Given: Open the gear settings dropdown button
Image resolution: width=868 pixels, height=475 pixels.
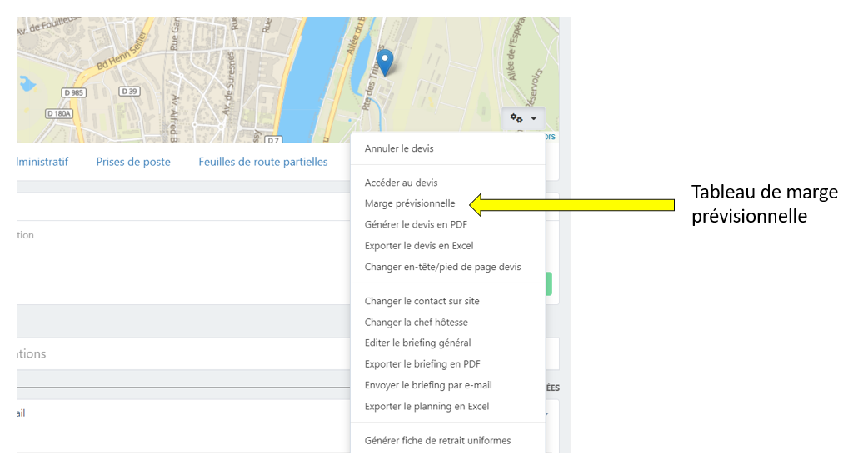Looking at the screenshot, I should (x=523, y=119).
